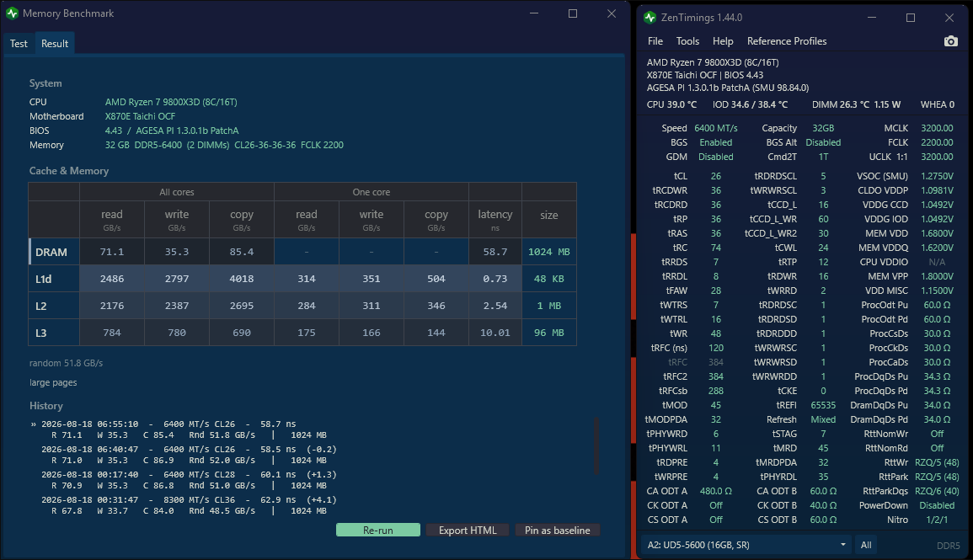This screenshot has width=973, height=560.
Task: Click the tREFI value 65535
Action: click(x=823, y=405)
